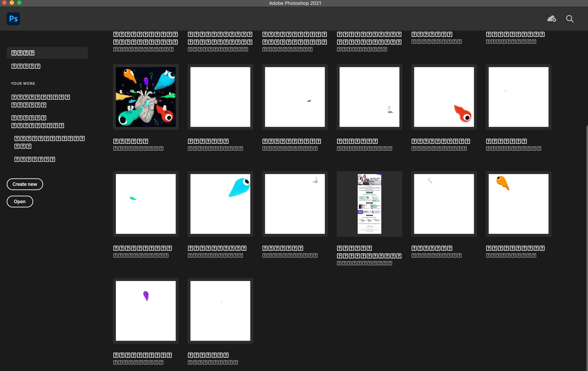Open the thumbnail with grey figure in the top-right corner

(x=295, y=204)
